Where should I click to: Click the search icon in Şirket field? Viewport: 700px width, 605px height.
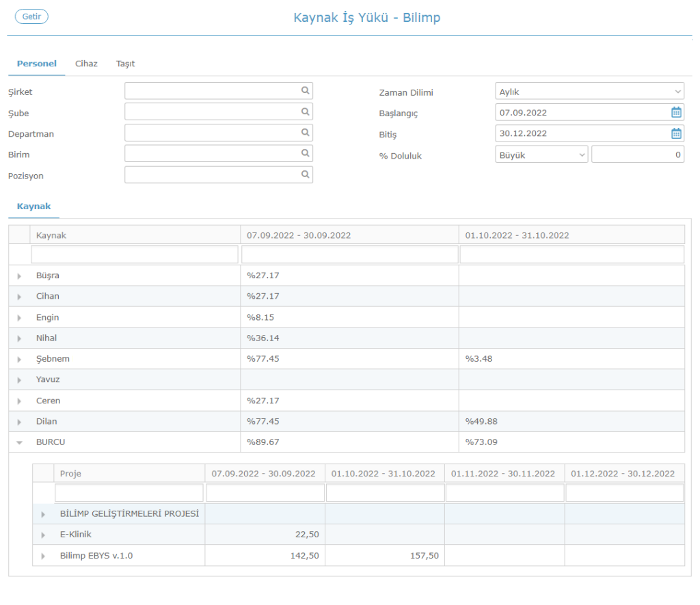(305, 90)
